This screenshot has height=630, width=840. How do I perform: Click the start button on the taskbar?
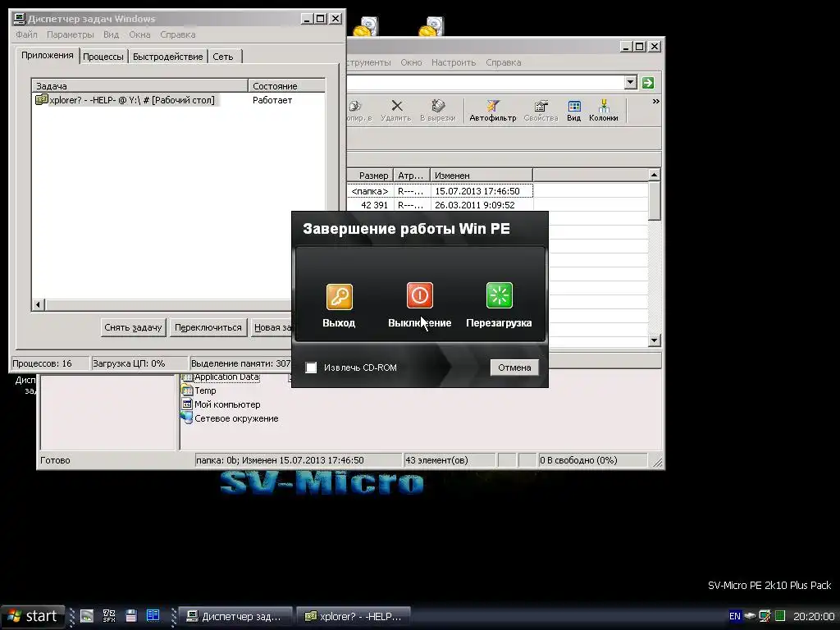coord(32,616)
